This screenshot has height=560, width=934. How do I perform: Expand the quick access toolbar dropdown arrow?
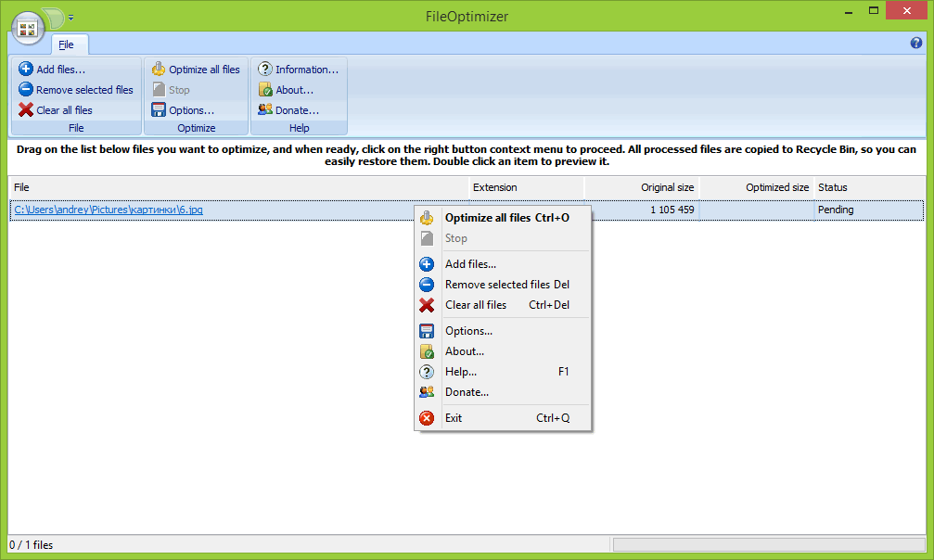[71, 17]
